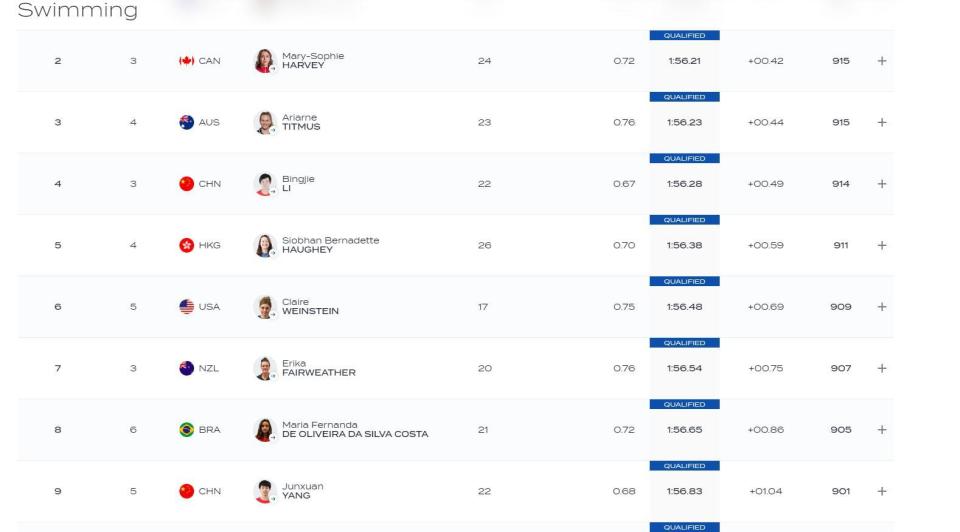Expand Erika Fairweather result details
The height and width of the screenshot is (532, 960).
882,368
